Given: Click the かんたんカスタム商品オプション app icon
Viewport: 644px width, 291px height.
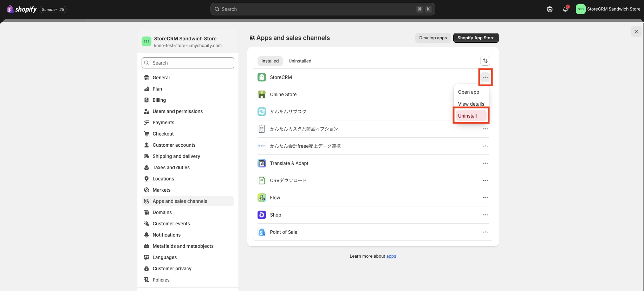Looking at the screenshot, I should [x=262, y=129].
